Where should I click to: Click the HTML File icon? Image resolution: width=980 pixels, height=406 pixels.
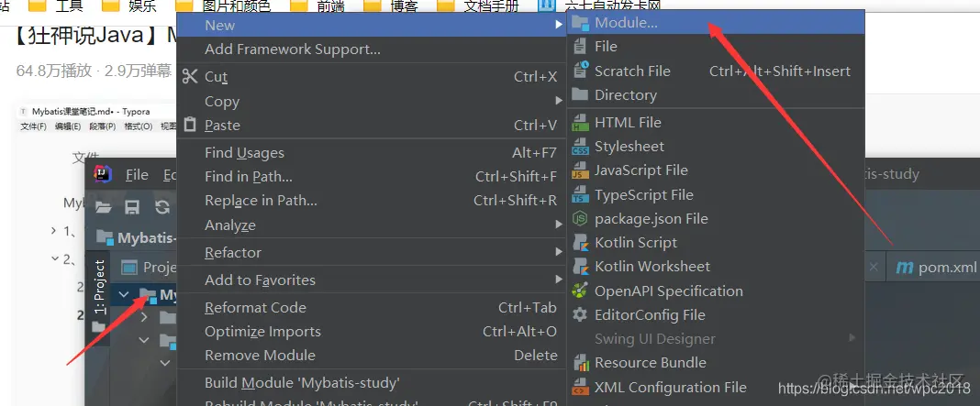click(x=581, y=123)
